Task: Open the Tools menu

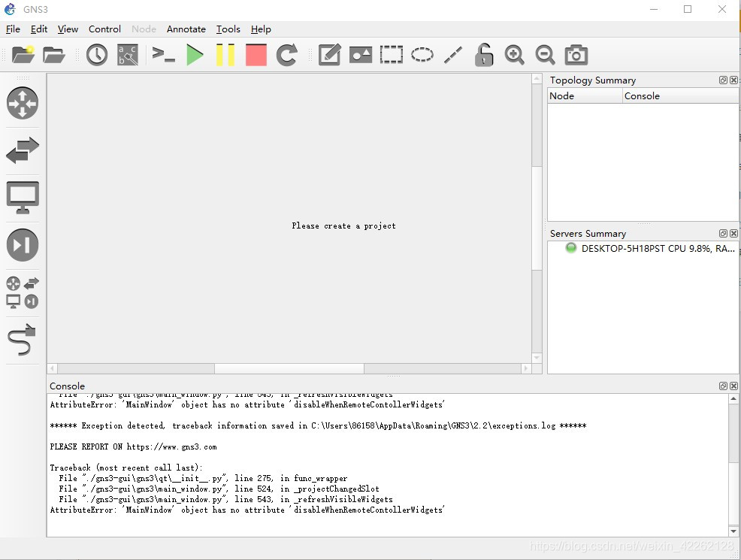Action: (228, 29)
